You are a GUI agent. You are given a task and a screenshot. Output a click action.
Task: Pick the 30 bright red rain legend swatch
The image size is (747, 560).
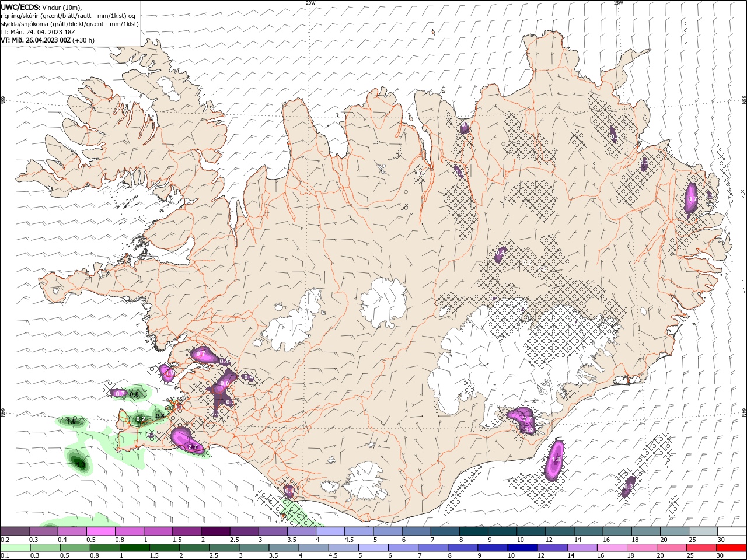(x=731, y=548)
